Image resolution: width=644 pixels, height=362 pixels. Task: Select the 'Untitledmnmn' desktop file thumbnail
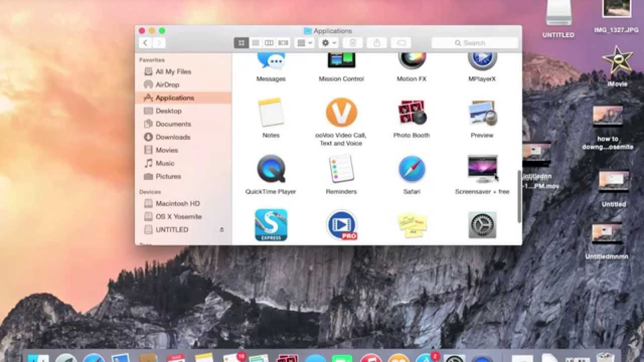607,233
